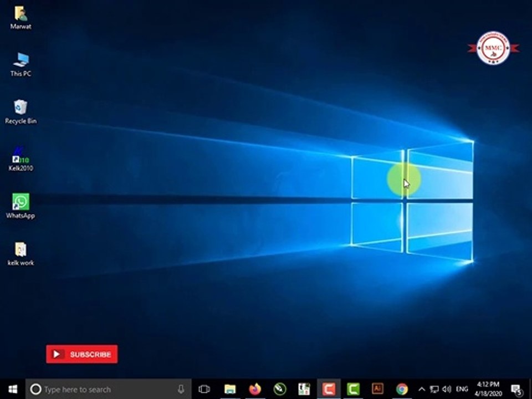532x399 pixels.
Task: Select the kelk work folder icon
Action: click(21, 253)
